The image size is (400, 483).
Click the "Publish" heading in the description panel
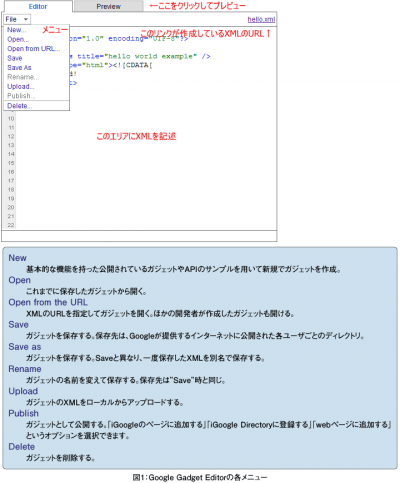[23, 413]
